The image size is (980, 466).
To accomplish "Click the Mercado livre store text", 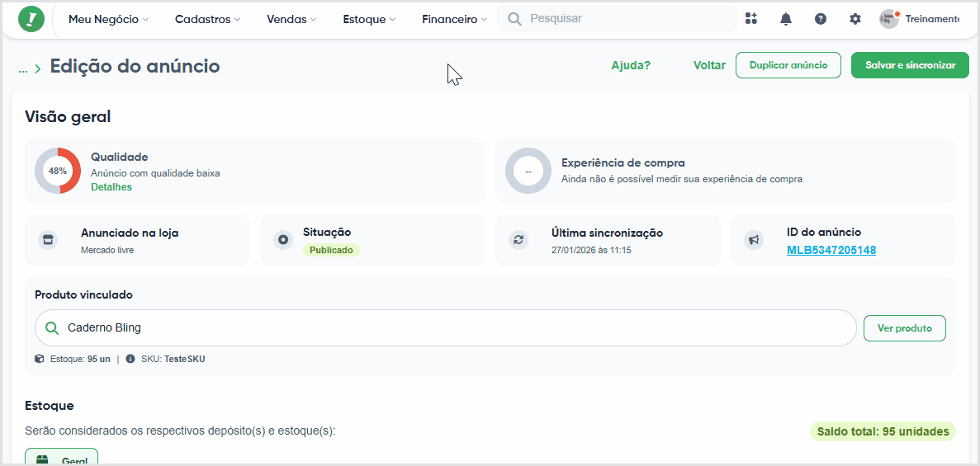I will point(107,250).
